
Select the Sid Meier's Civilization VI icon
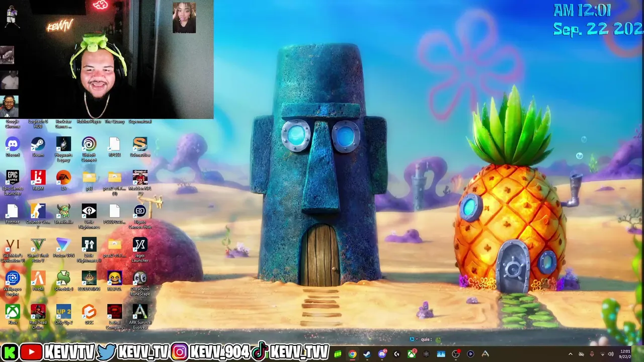pyautogui.click(x=13, y=250)
